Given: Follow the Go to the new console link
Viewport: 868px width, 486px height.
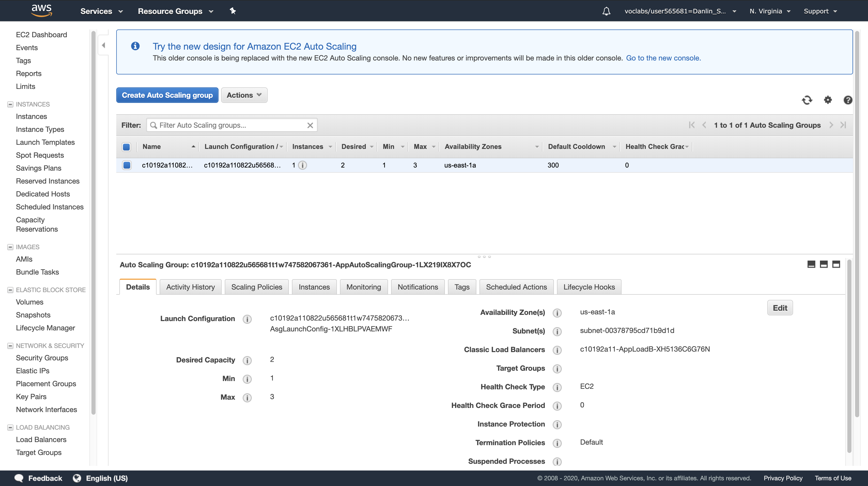Looking at the screenshot, I should tap(663, 58).
